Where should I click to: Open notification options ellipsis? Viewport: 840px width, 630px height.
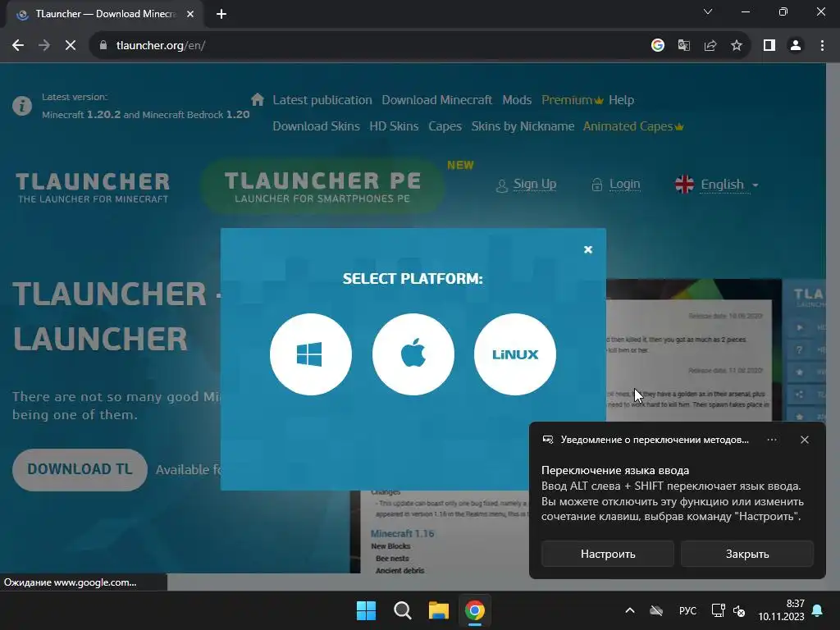click(771, 440)
